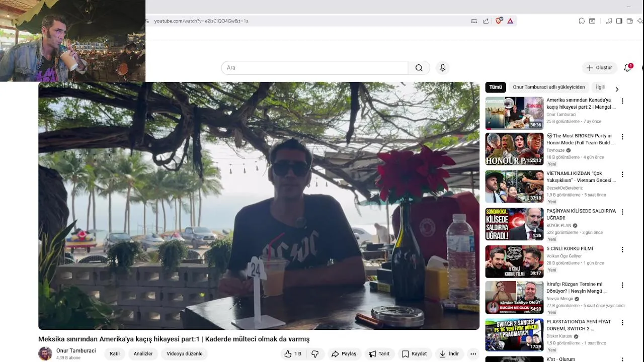
Task: Open options for PAŞİNYAN KİLİSEDE video
Action: [622, 212]
